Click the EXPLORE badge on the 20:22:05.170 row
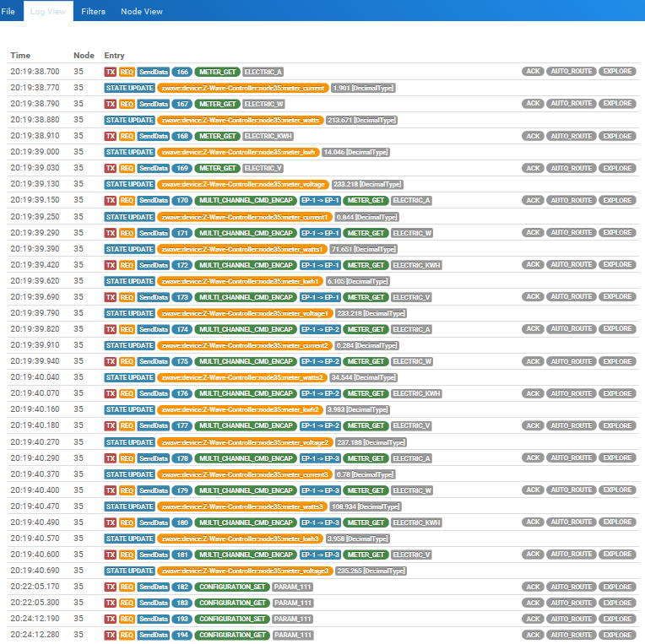This screenshot has width=645, height=644. (617, 587)
